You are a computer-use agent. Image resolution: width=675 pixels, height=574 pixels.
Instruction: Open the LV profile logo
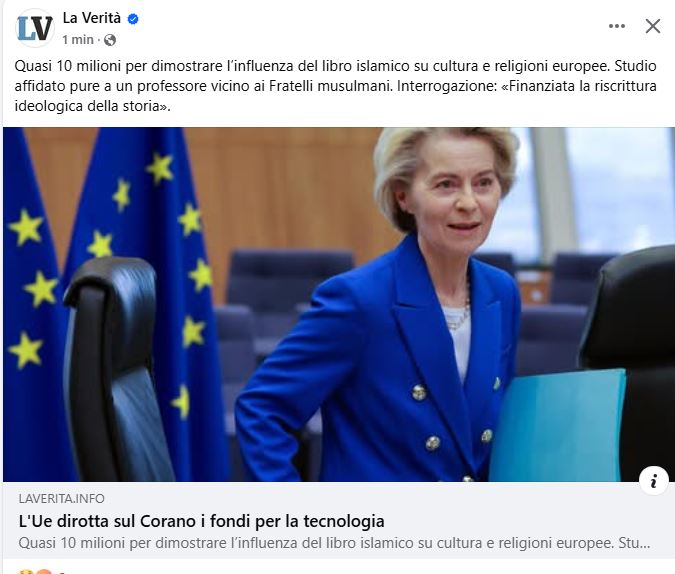click(x=35, y=28)
